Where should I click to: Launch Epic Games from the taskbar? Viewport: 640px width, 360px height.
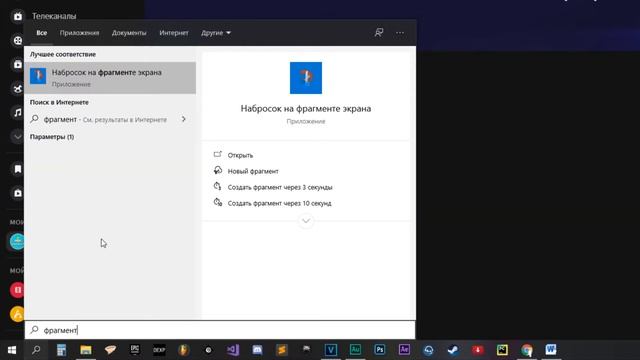[x=135, y=349]
